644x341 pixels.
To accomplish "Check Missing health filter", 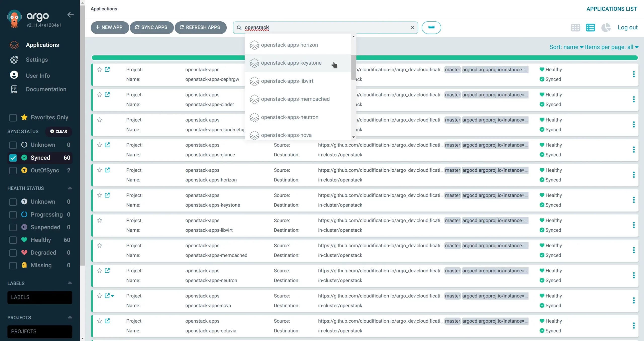I will tap(13, 265).
